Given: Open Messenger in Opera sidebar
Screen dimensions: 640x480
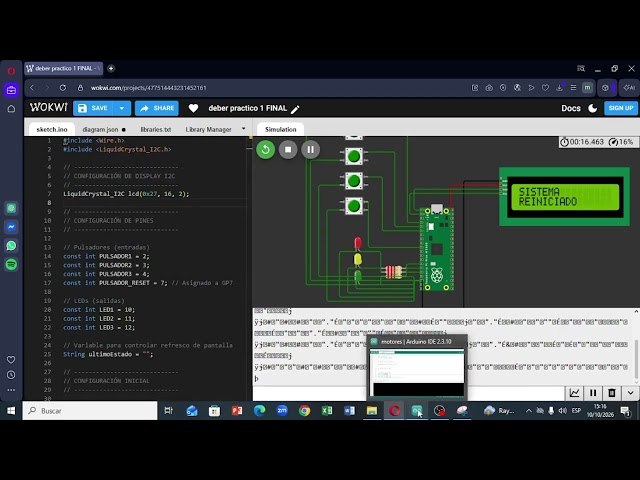Looking at the screenshot, I should (11, 227).
